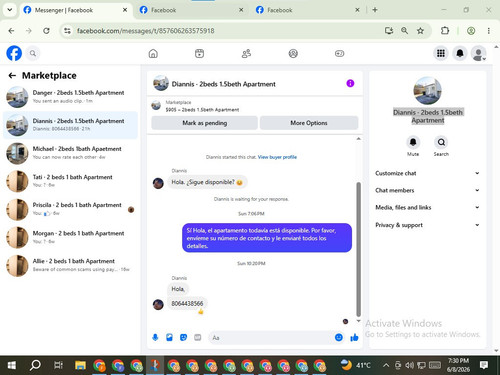Viewport: 500px width, 375px height.
Task: Open the Groups/profile circle icon
Action: point(293,53)
